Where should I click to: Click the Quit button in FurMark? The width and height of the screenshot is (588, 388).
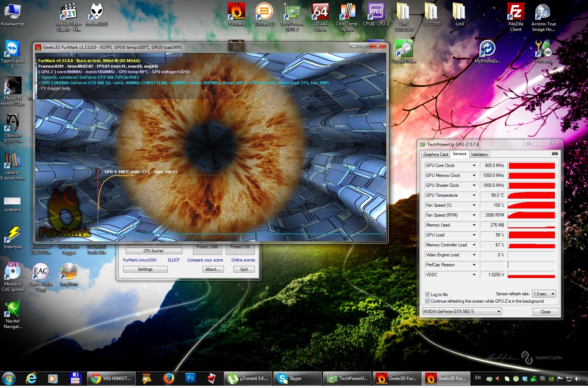pyautogui.click(x=244, y=269)
